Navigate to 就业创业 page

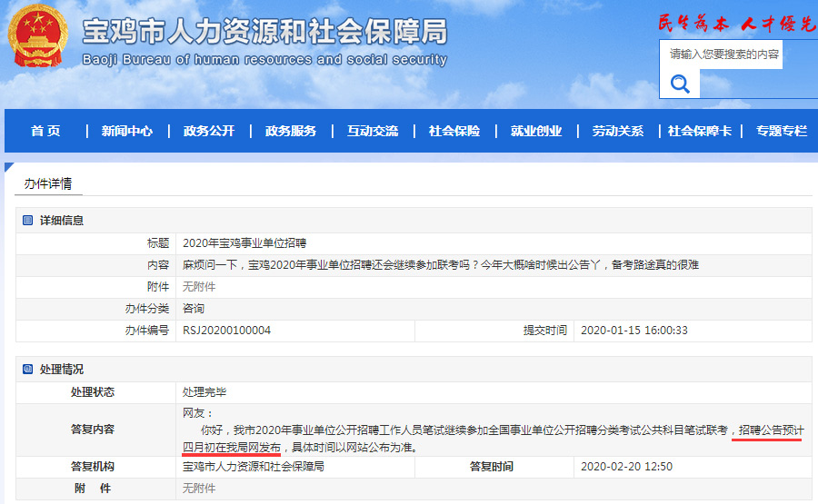(536, 131)
